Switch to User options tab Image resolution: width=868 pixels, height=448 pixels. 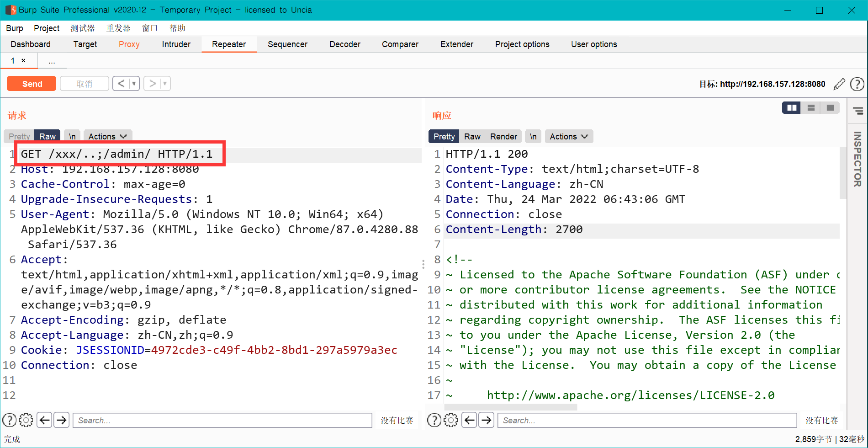594,44
